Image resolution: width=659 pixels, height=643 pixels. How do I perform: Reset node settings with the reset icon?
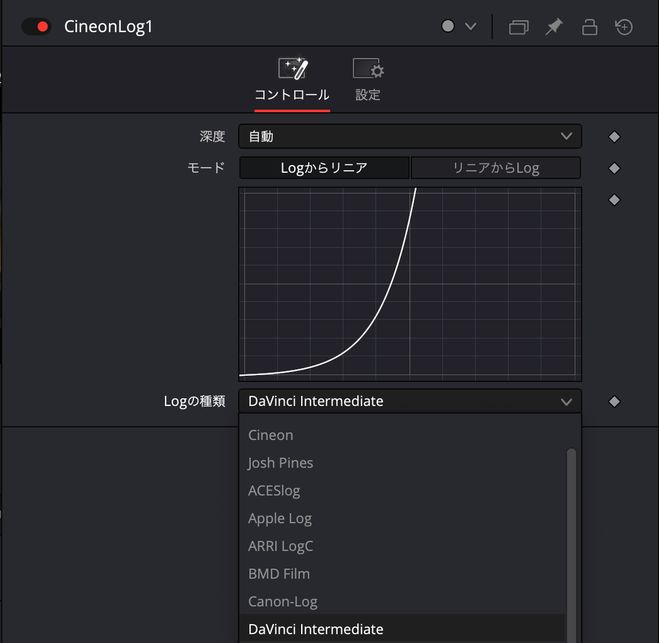[624, 27]
